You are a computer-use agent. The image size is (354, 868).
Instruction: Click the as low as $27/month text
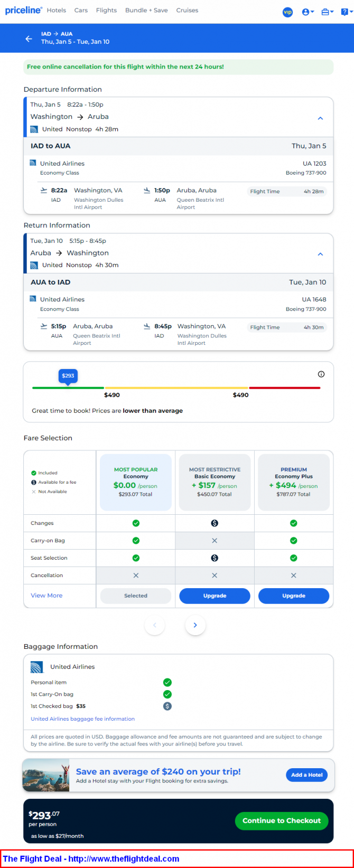[57, 836]
